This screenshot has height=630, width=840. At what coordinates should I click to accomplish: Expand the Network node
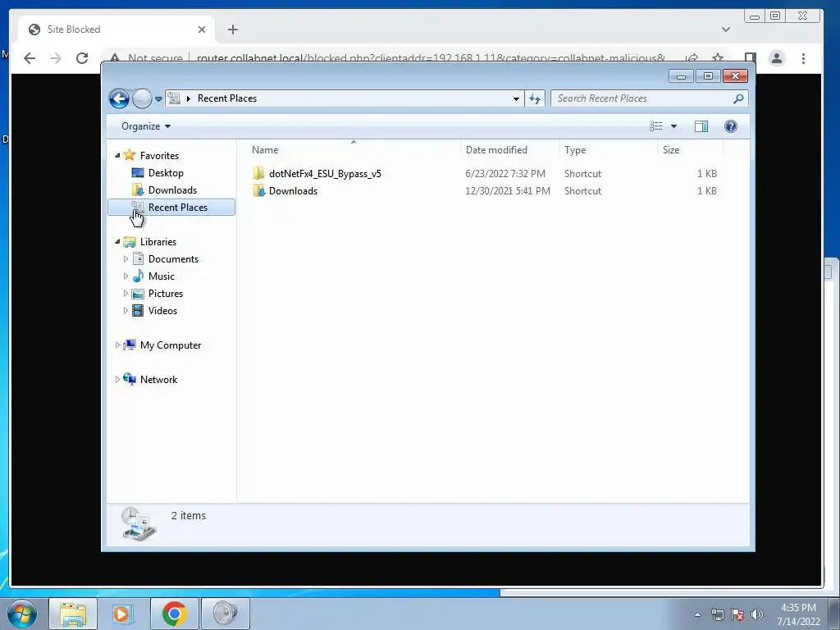[x=117, y=379]
